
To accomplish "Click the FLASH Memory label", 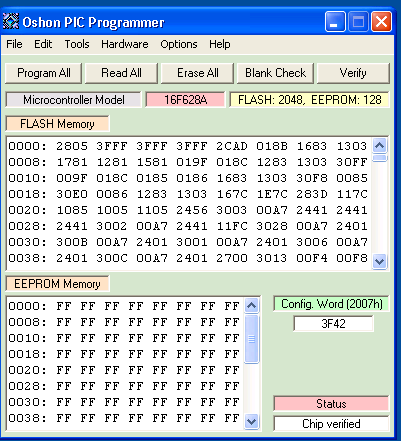I will [57, 124].
